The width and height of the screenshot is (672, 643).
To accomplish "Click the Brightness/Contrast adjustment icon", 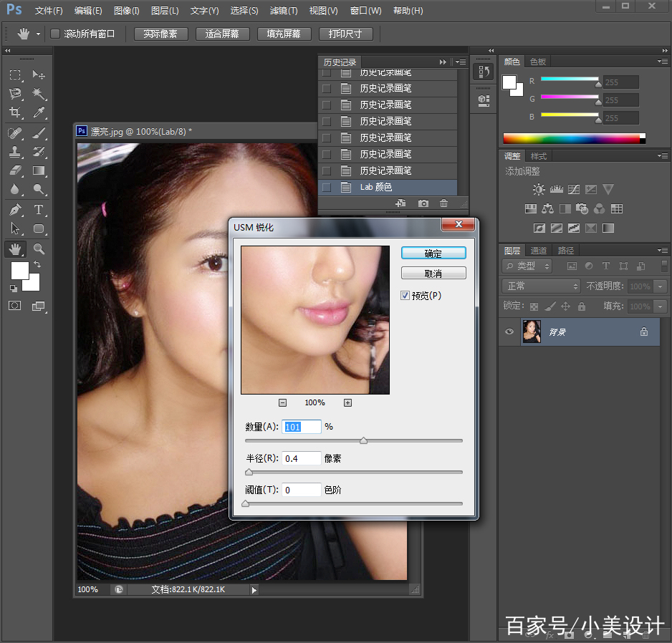I will pos(539,190).
